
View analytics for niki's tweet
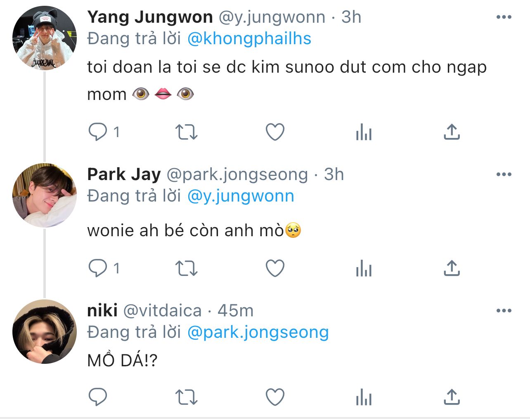[364, 397]
